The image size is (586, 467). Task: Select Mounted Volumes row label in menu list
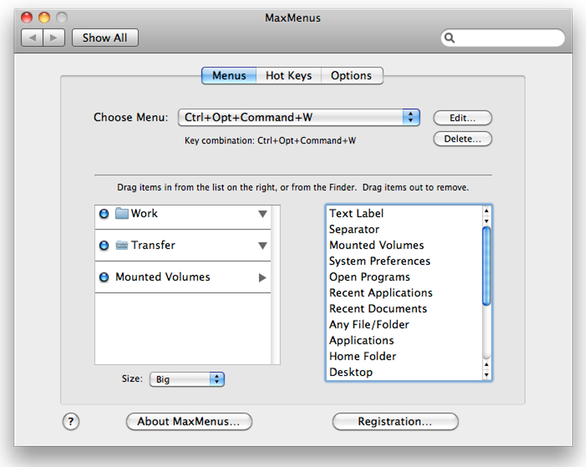163,277
